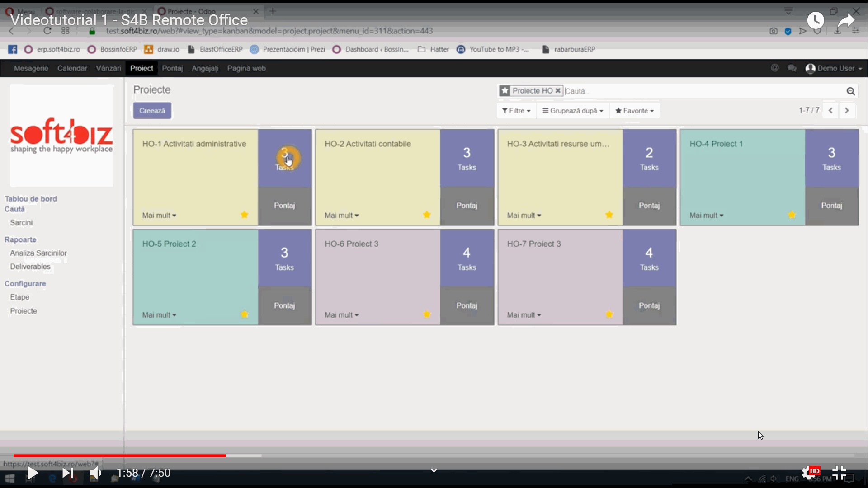Viewport: 868px width, 488px height.
Task: Click the video share arrow icon
Action: coord(845,20)
